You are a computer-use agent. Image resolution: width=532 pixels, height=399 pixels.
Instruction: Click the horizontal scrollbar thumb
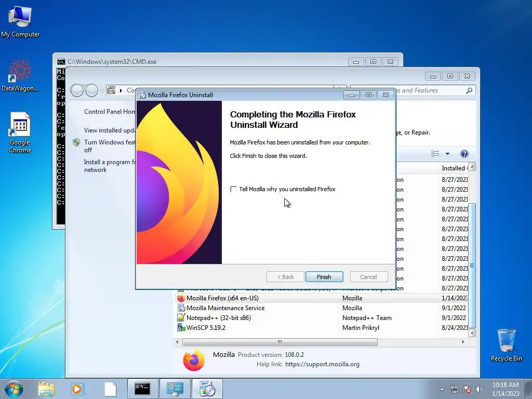280,342
